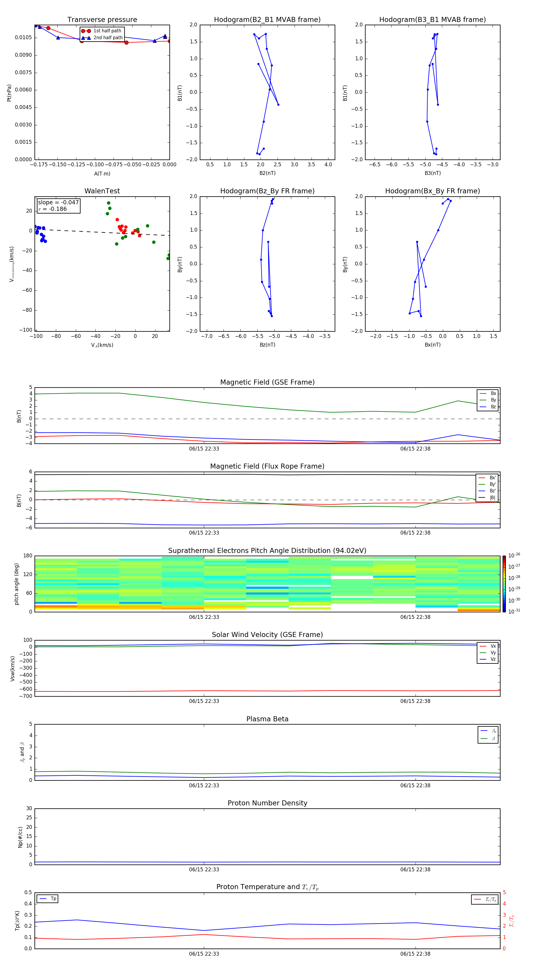Click the 'B3(nT)' x-axis label

(432, 173)
